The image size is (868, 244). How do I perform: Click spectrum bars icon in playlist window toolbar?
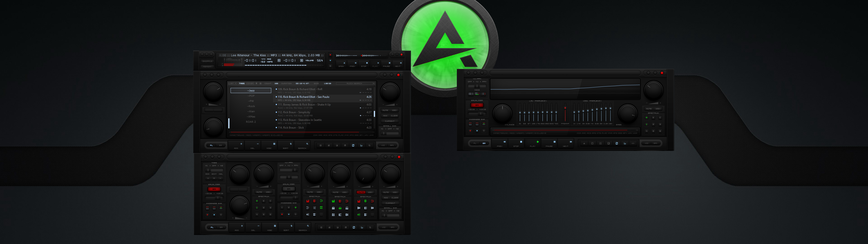coord(361,145)
